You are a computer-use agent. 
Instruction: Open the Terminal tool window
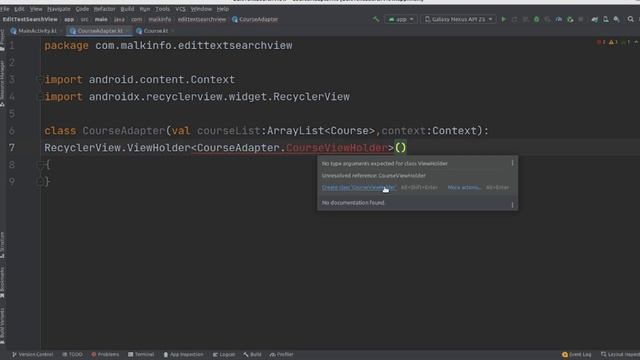tap(141, 354)
